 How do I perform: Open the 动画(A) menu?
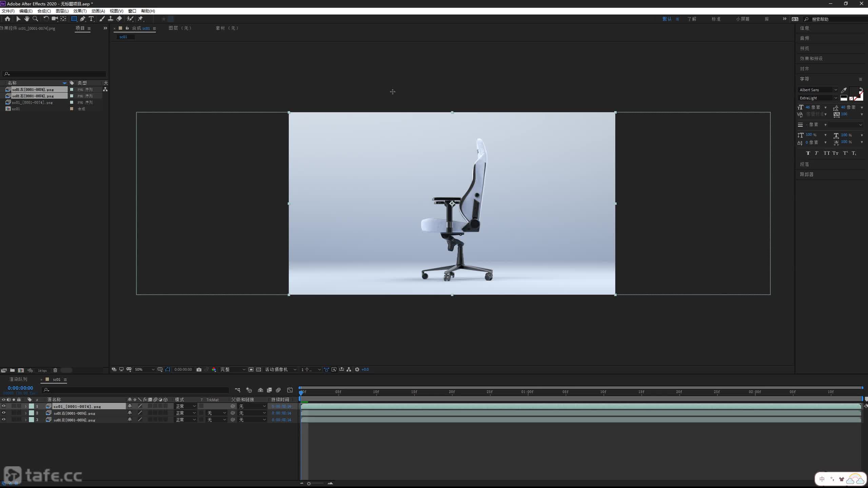click(98, 11)
